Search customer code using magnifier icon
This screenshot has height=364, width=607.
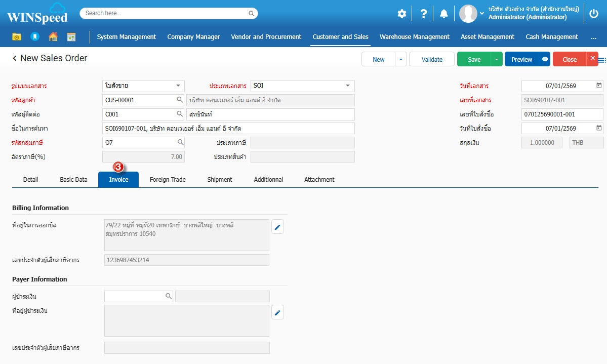coord(179,100)
